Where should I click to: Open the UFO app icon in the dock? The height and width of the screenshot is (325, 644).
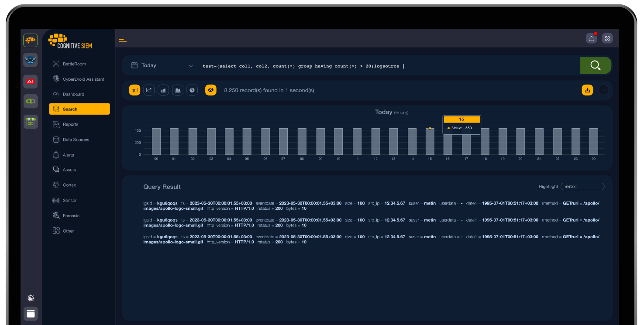coord(30,60)
